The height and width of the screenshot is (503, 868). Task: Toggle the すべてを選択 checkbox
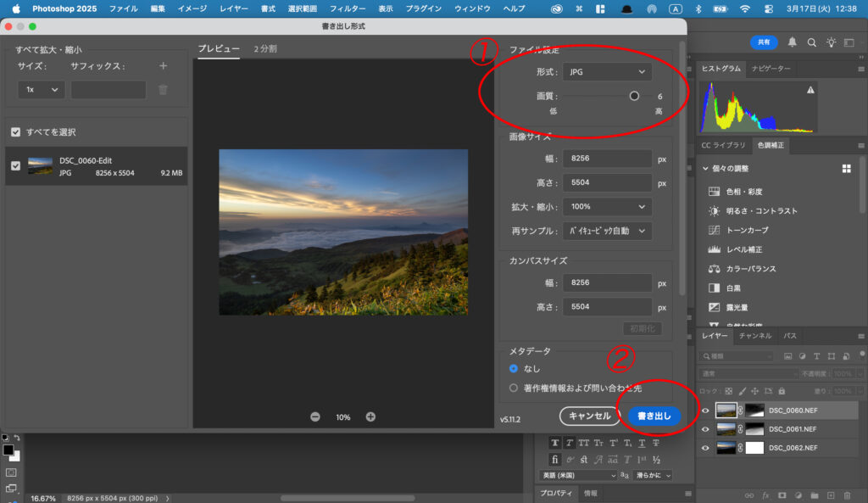pos(15,132)
